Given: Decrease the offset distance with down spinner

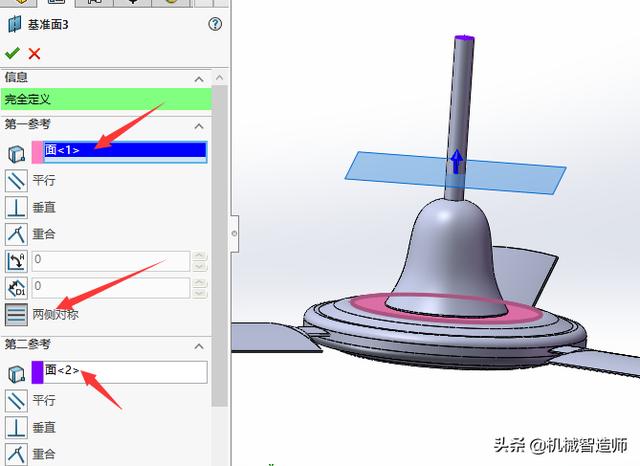Looking at the screenshot, I should point(200,293).
